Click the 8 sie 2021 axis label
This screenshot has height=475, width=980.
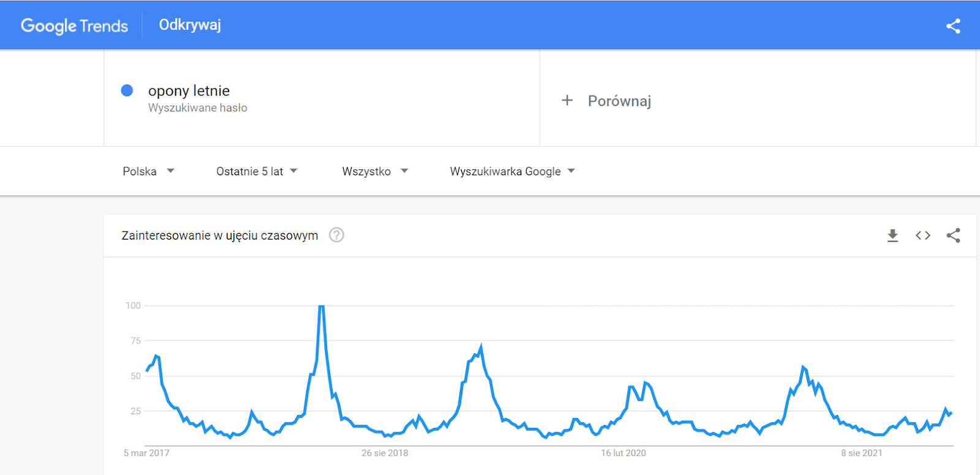tap(861, 453)
